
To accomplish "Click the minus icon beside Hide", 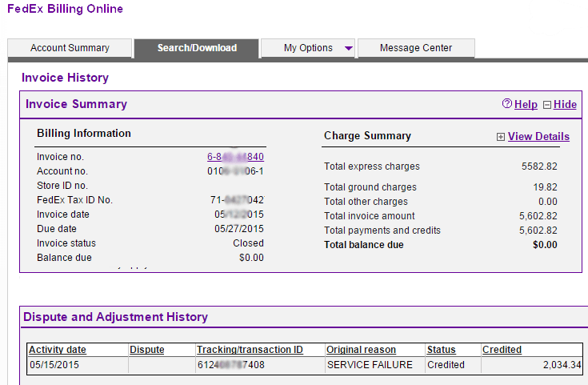I will coord(547,105).
